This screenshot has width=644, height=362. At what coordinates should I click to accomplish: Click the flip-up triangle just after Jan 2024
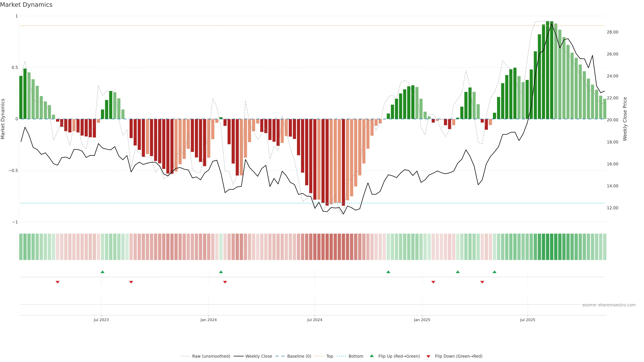tap(221, 272)
